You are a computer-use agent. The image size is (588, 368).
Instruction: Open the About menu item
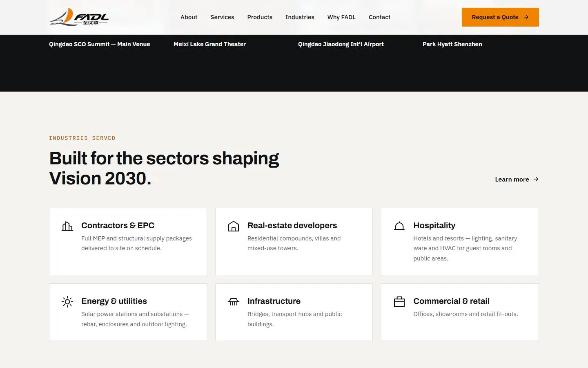pos(189,17)
